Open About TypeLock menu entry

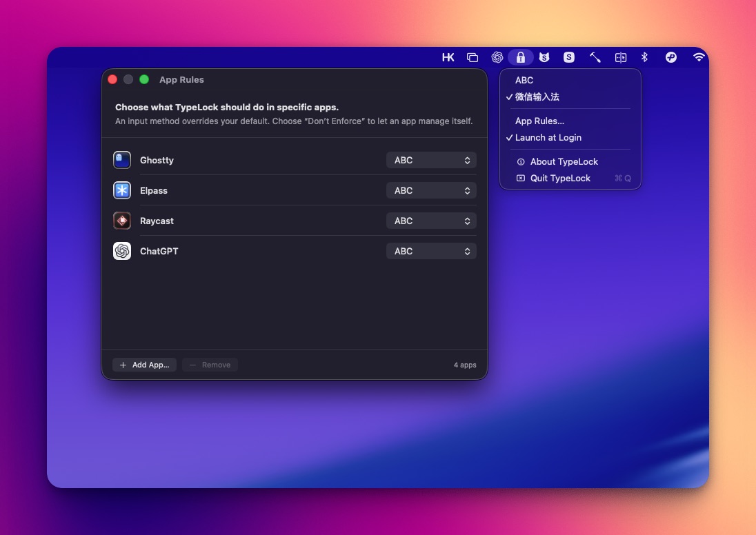(570, 162)
